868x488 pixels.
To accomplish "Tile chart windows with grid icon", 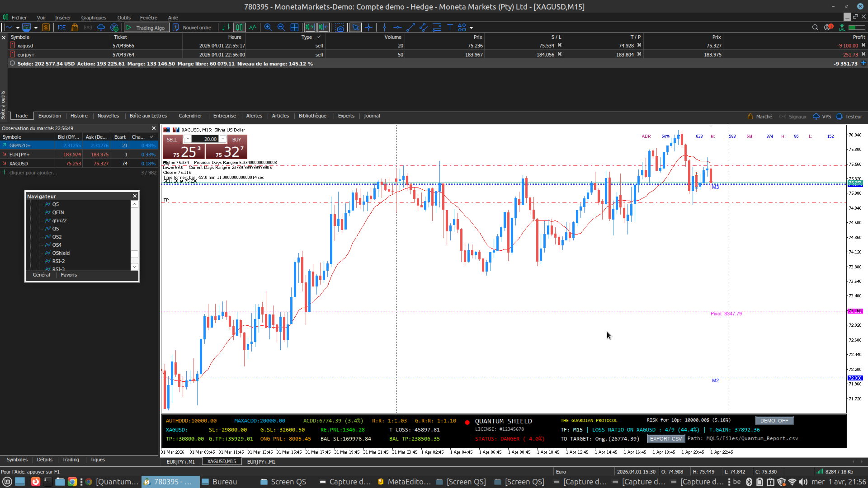I will tap(294, 28).
